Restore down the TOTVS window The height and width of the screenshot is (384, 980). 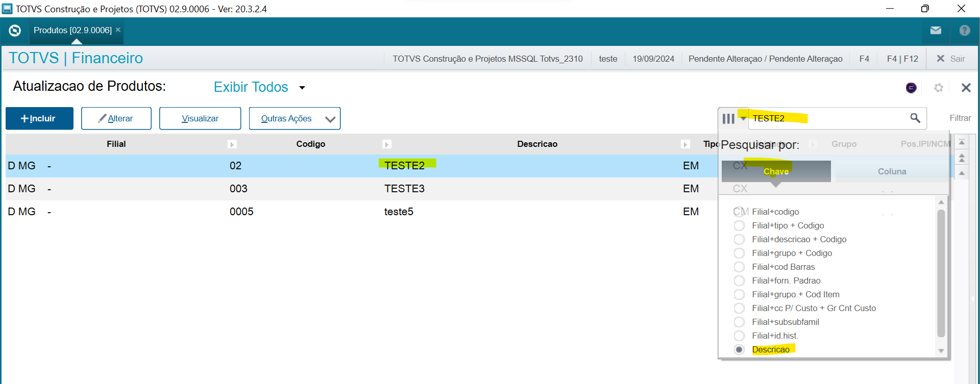click(925, 9)
